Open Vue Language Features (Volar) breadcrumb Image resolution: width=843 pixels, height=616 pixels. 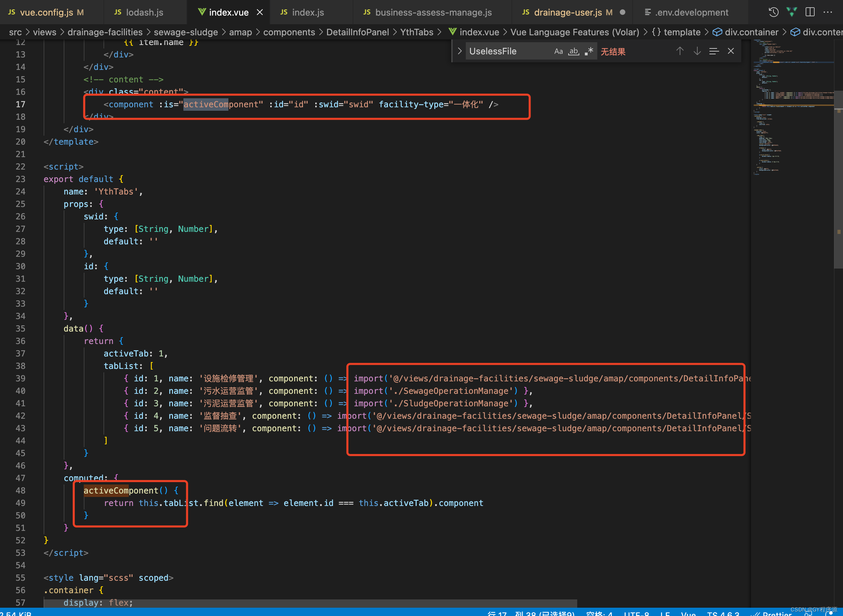click(574, 32)
